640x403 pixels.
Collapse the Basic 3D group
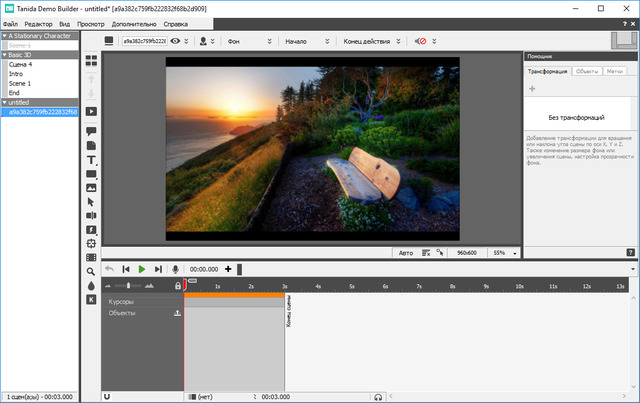pyautogui.click(x=5, y=55)
